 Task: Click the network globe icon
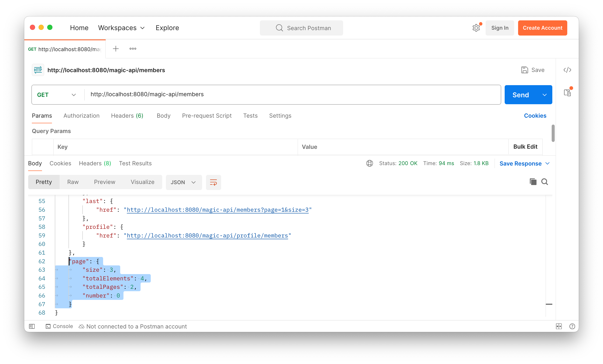[369, 163]
